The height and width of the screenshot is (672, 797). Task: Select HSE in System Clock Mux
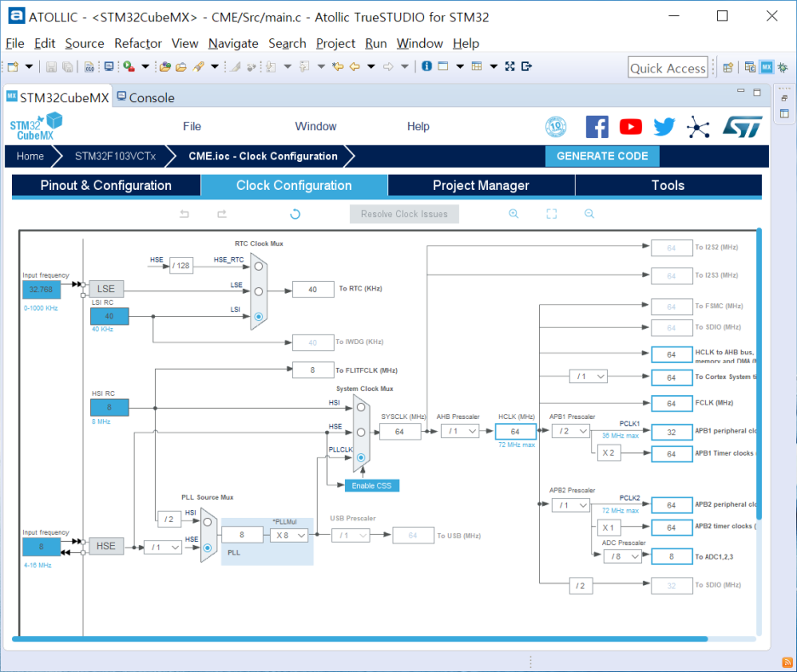[361, 432]
